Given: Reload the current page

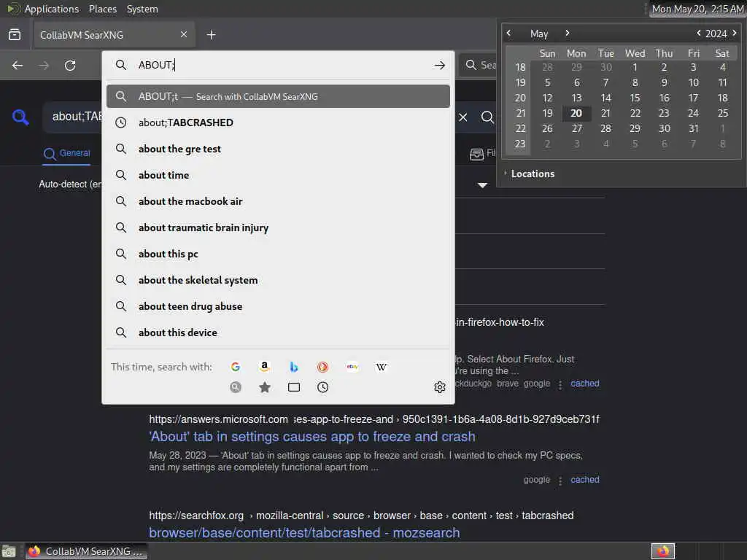Looking at the screenshot, I should pyautogui.click(x=70, y=65).
